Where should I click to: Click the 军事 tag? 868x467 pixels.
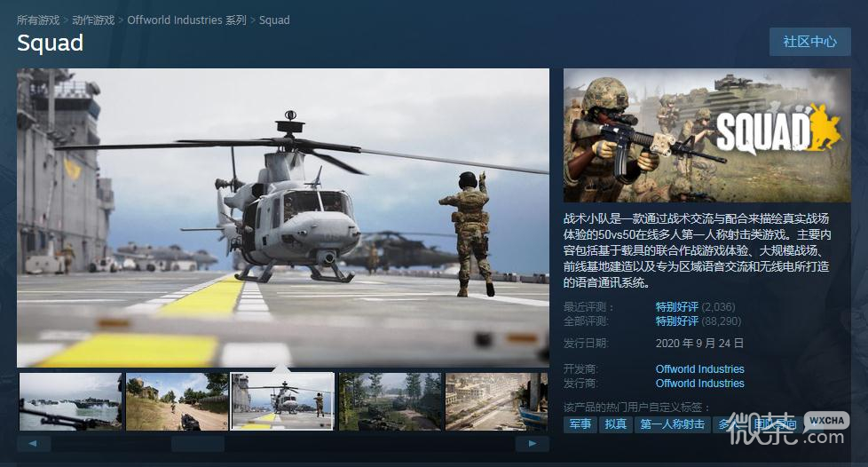pyautogui.click(x=580, y=424)
